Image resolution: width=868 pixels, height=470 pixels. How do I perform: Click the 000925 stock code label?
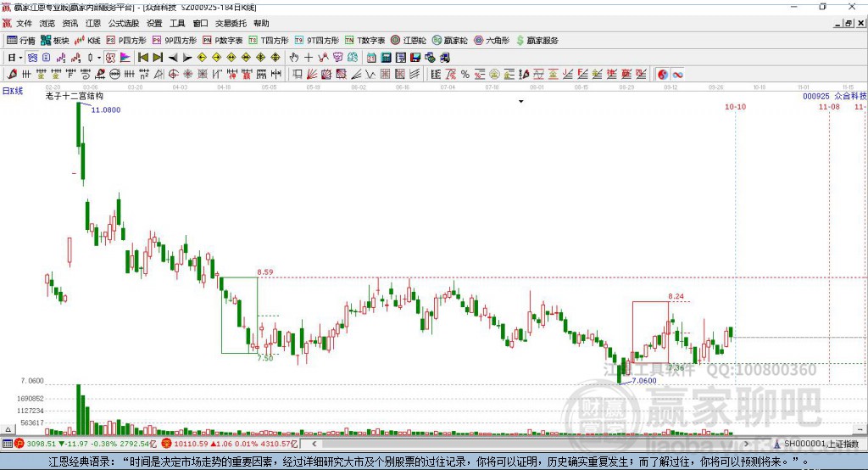coord(816,96)
